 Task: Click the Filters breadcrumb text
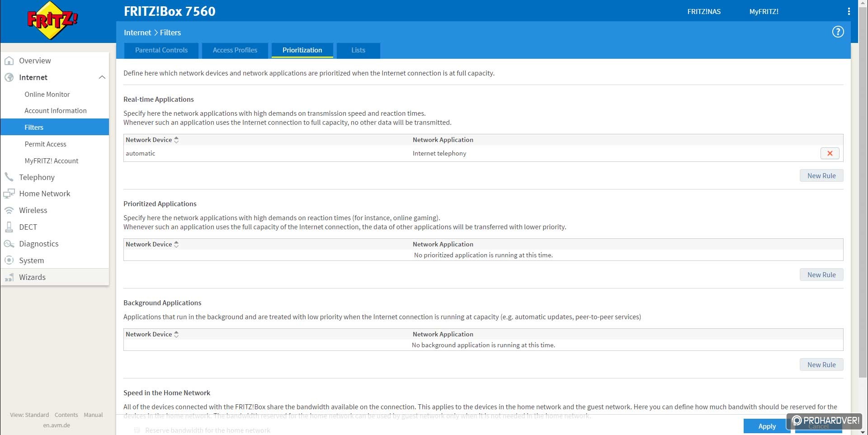[x=170, y=33]
